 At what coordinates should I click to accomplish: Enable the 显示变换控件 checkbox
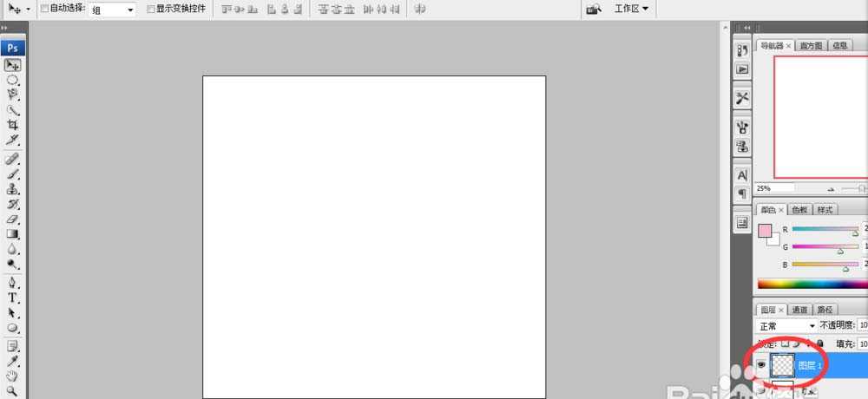pos(150,9)
